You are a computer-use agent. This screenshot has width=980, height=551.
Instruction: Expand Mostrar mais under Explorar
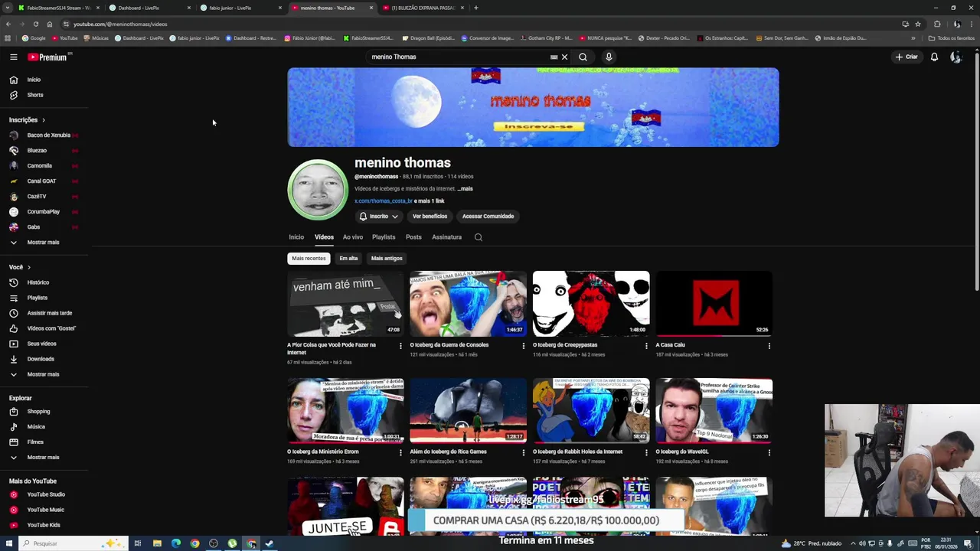(x=44, y=458)
